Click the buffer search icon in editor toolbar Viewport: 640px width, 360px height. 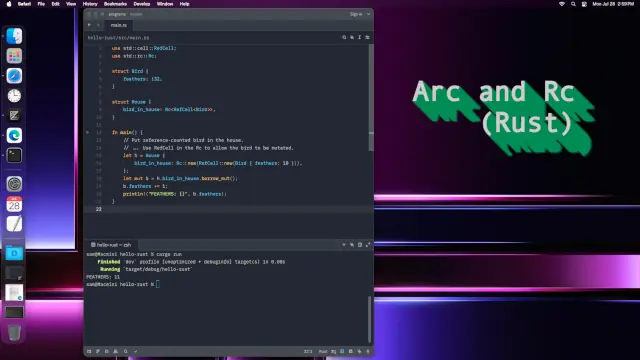click(344, 37)
